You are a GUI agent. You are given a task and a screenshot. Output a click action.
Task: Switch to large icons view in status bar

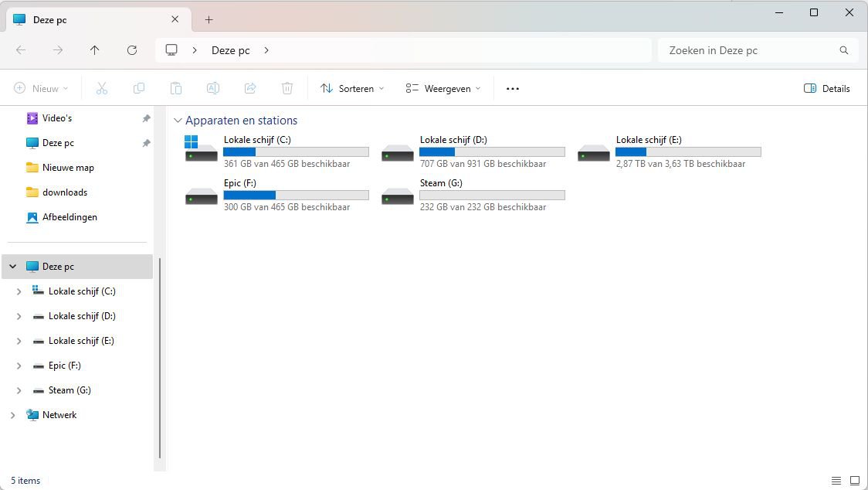[x=855, y=481]
